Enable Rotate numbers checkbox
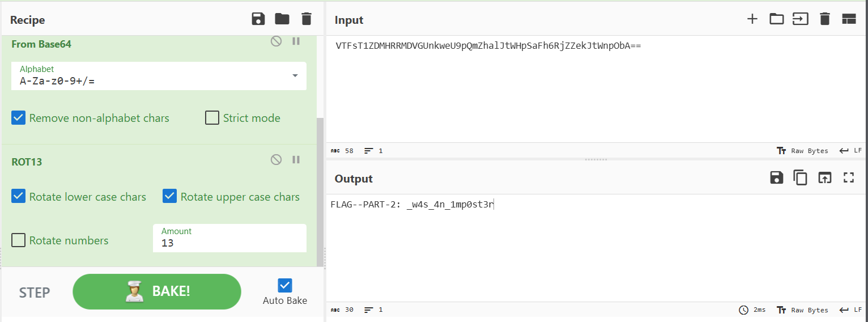Screen dimensions: 868x322 [x=19, y=240]
